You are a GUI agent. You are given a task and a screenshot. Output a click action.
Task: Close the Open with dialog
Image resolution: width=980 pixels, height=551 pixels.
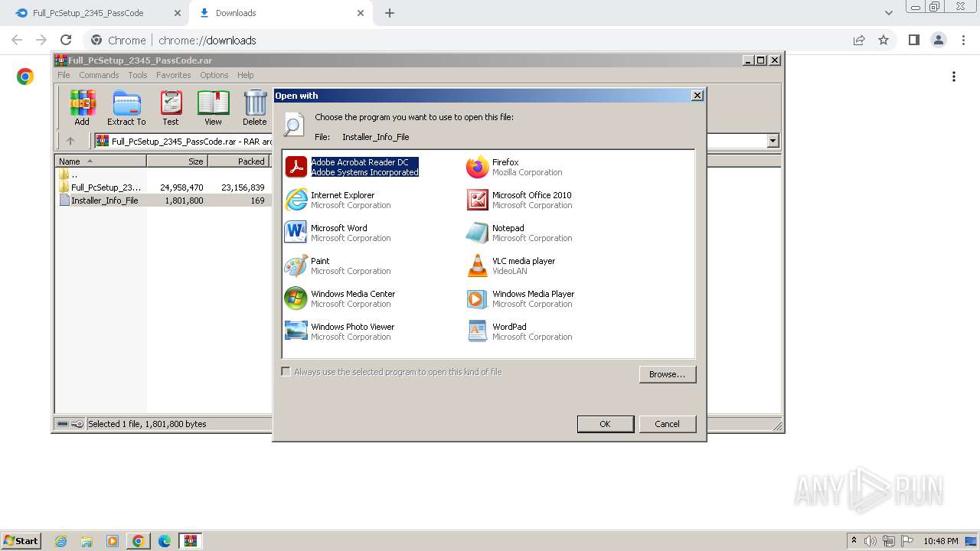pyautogui.click(x=697, y=96)
